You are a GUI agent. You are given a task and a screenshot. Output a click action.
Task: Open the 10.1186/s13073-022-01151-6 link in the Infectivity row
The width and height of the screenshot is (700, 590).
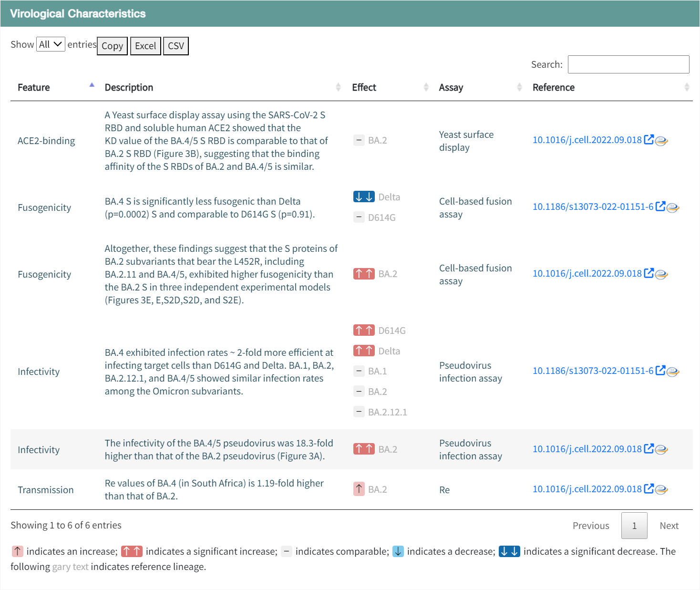point(593,371)
